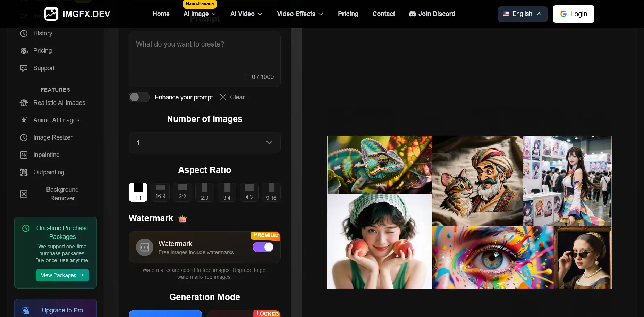Open Pricing in the top navigation

[x=348, y=14]
